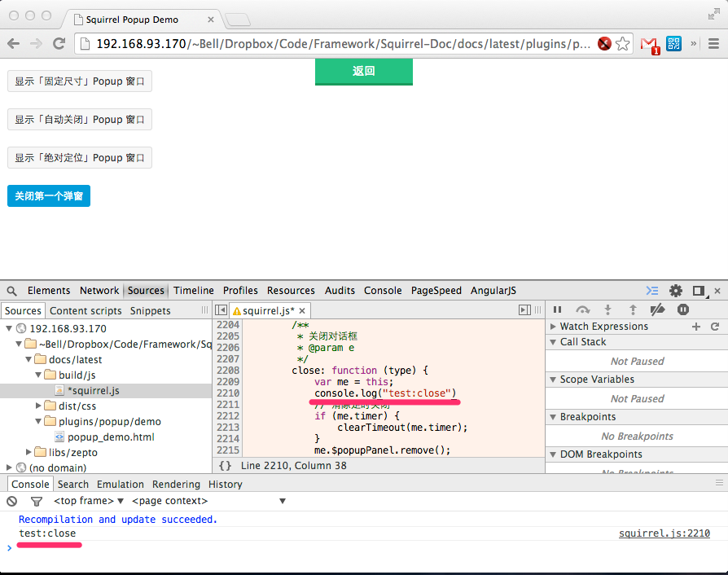
Task: Select the Snippets tab
Action: coord(150,311)
